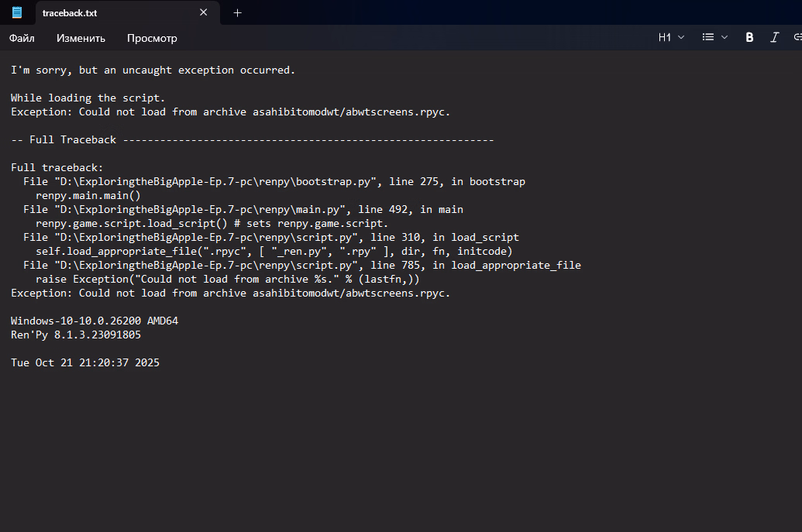Open the Файл menu

coord(22,38)
